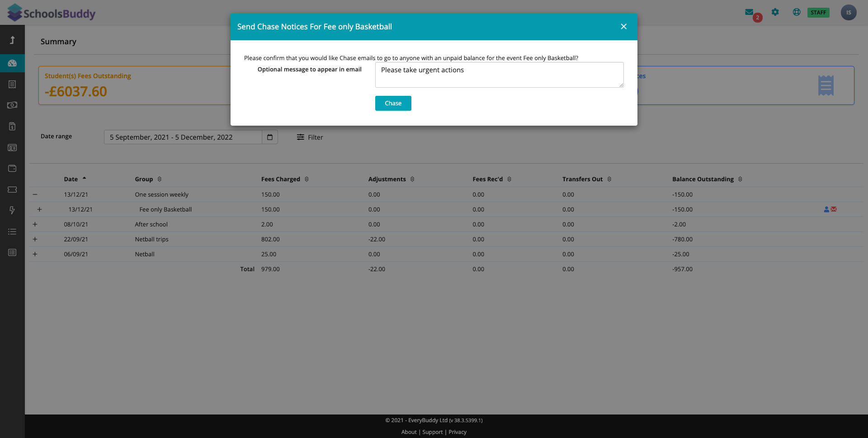Click the lifebuoy help icon
868x438 pixels.
pyautogui.click(x=797, y=12)
